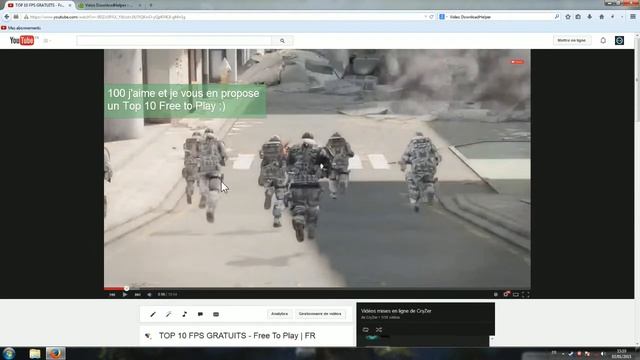Toggle playlist shuffle icon
Viewport: 640px width, 360px height.
379,330
